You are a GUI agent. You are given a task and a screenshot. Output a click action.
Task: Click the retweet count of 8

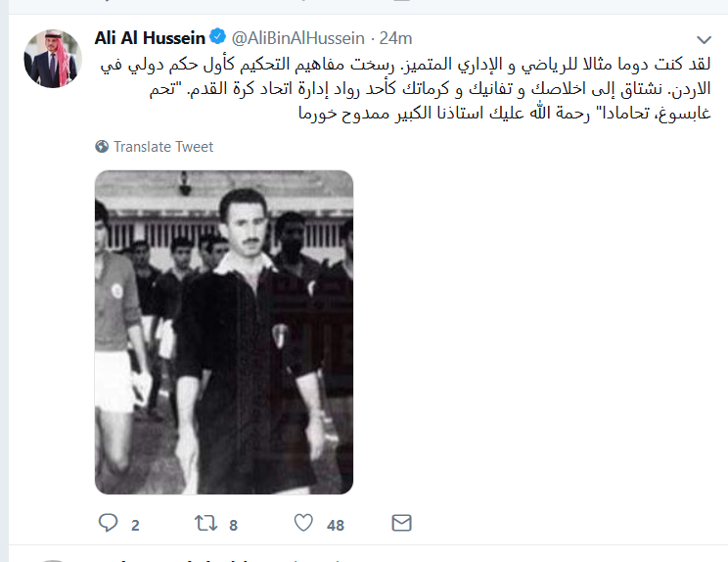click(x=233, y=526)
